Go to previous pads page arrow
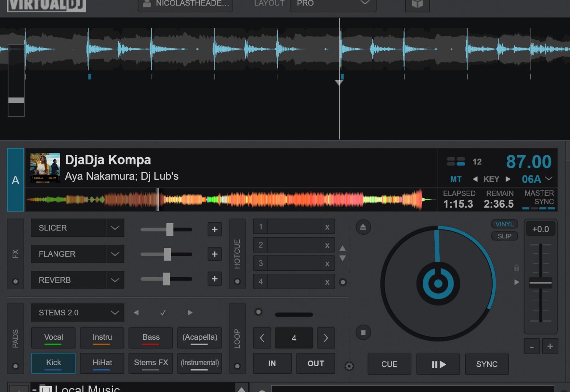The height and width of the screenshot is (392, 570). tap(136, 313)
